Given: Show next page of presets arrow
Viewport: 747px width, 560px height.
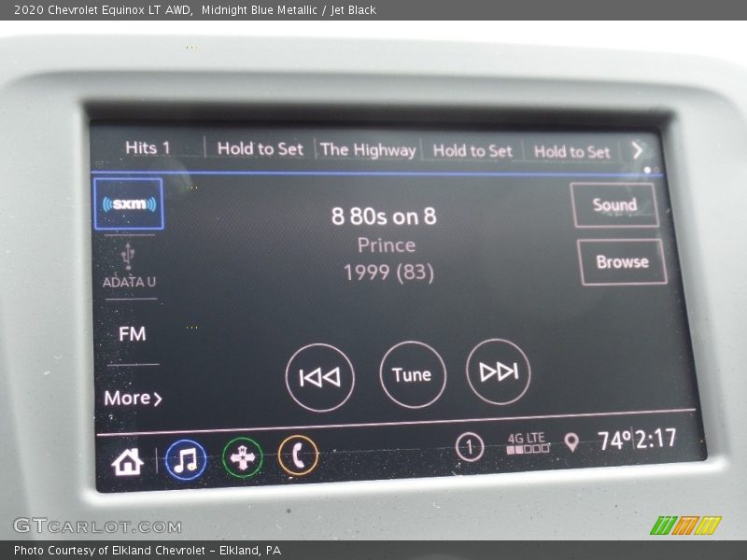Looking at the screenshot, I should coord(638,151).
